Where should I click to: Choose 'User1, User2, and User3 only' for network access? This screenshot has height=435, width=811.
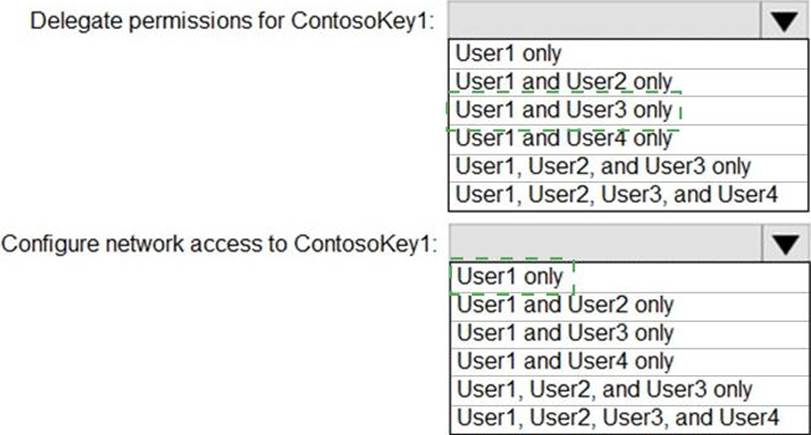tap(603, 388)
